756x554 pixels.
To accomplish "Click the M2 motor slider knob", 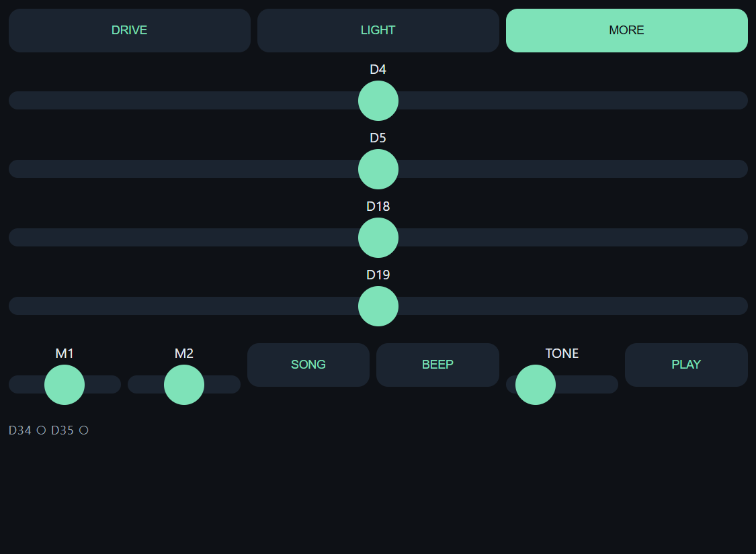I will (x=184, y=385).
